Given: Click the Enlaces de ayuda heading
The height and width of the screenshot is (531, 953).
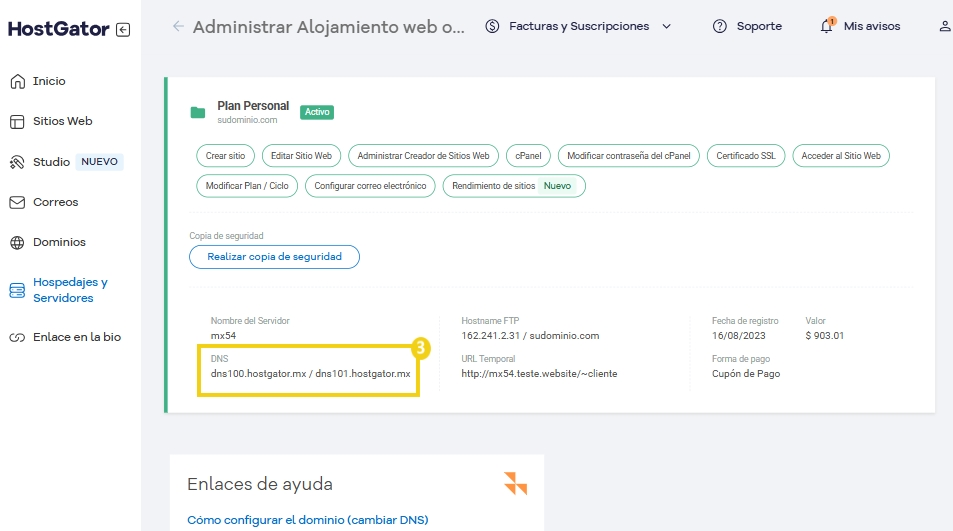Looking at the screenshot, I should tap(260, 484).
